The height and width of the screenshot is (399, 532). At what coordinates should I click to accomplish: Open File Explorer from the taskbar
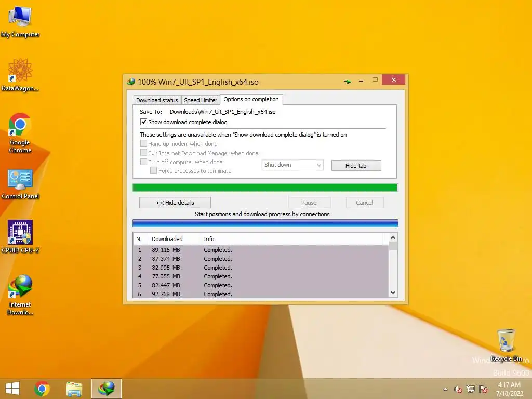(74, 389)
